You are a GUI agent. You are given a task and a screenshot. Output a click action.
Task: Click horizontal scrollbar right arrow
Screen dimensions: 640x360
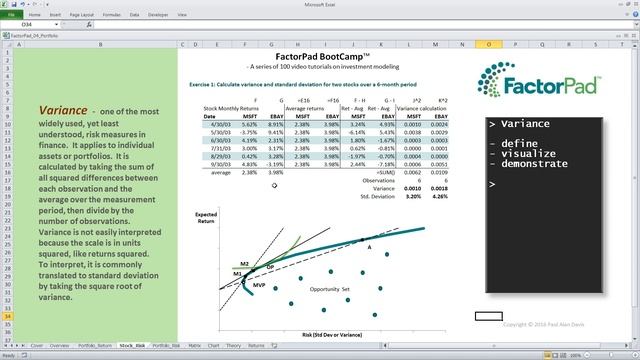pyautogui.click(x=627, y=345)
